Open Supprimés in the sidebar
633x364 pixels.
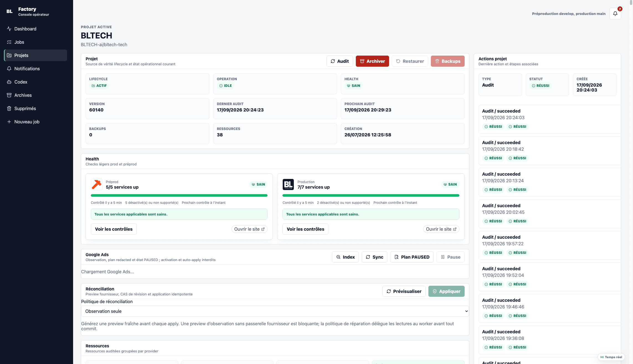pyautogui.click(x=35, y=108)
